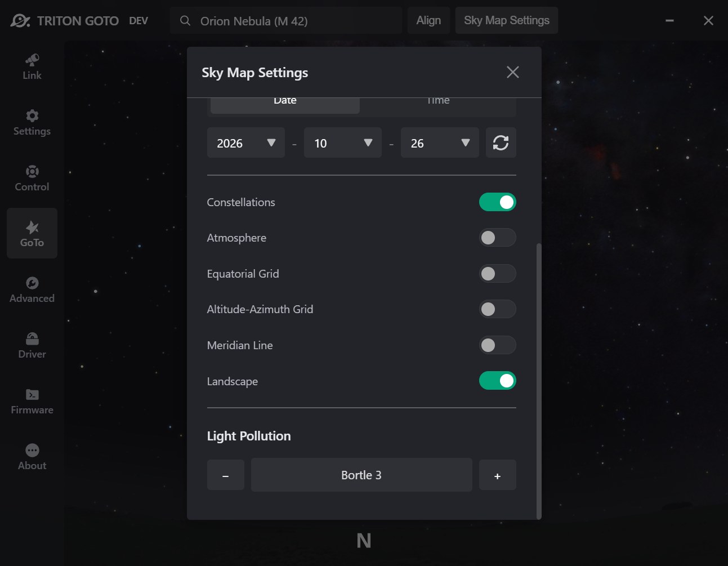Go to the Control panel icon

tap(32, 179)
